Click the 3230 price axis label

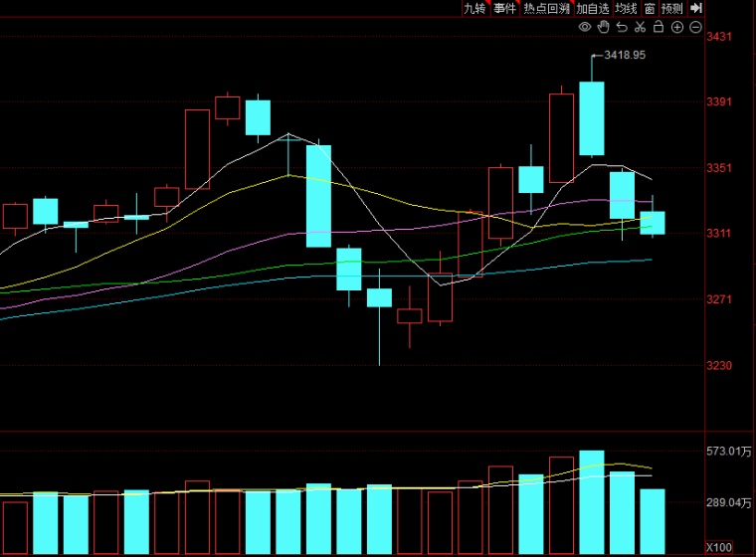tap(719, 366)
